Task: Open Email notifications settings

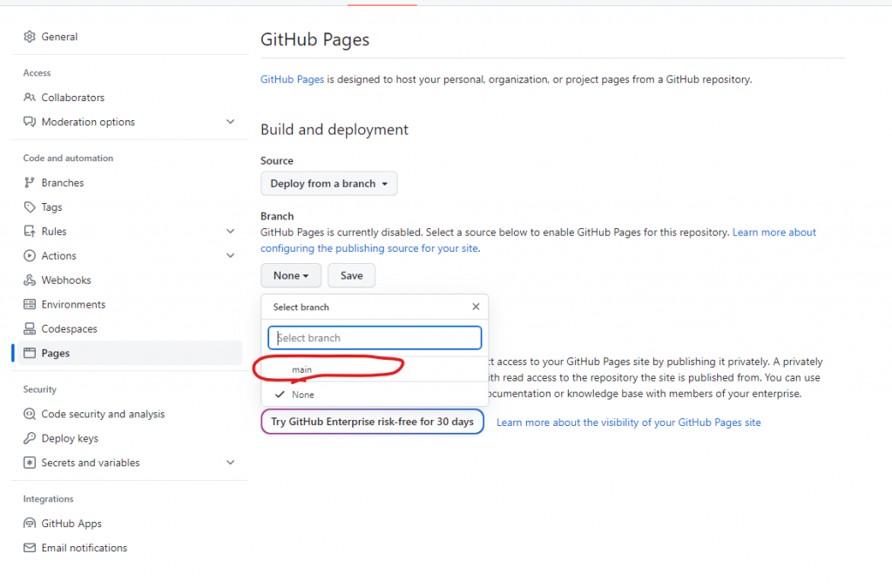Action: [84, 548]
